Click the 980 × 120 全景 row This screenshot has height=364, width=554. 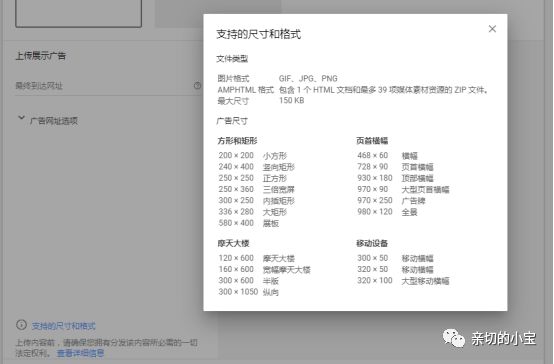[x=388, y=212]
